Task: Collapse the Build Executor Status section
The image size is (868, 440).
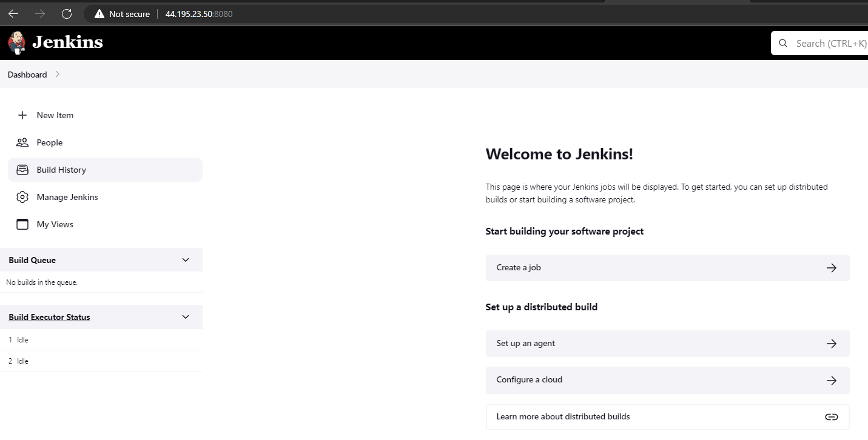Action: click(186, 316)
